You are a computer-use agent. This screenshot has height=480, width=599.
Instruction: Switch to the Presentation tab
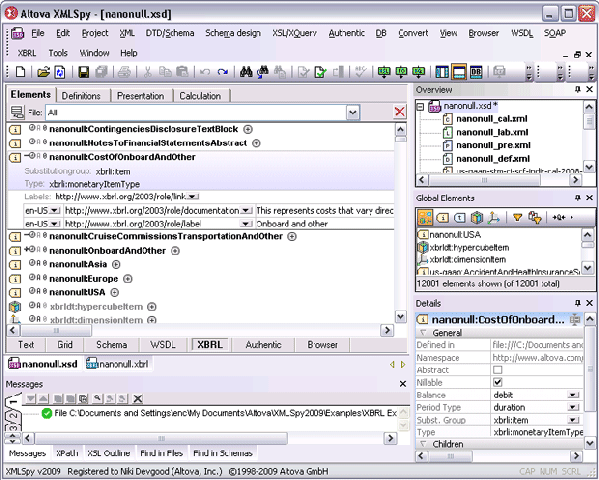tap(140, 96)
